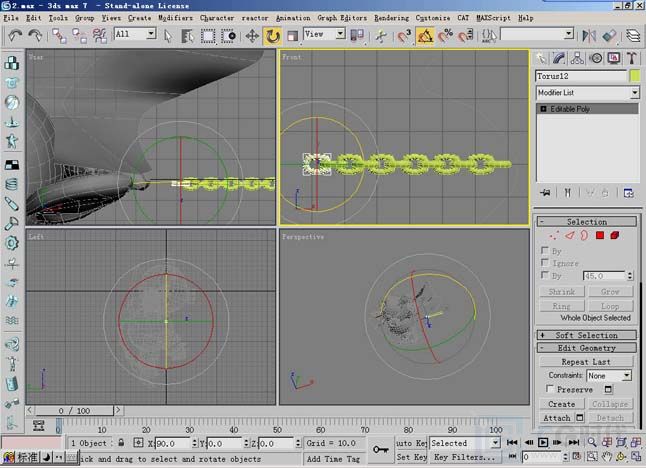This screenshot has height=468, width=646.
Task: Open the Motion command panel tab
Action: click(596, 58)
